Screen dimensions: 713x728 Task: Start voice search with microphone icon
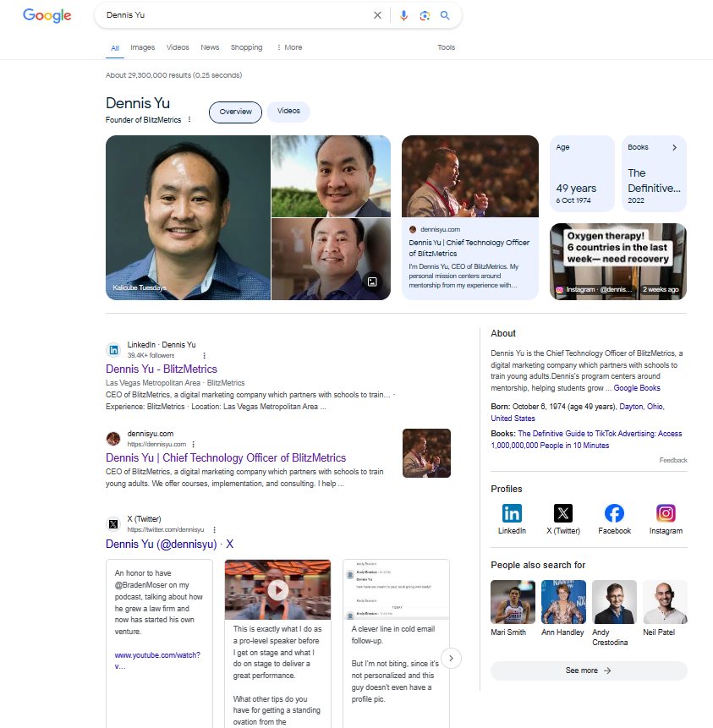403,15
